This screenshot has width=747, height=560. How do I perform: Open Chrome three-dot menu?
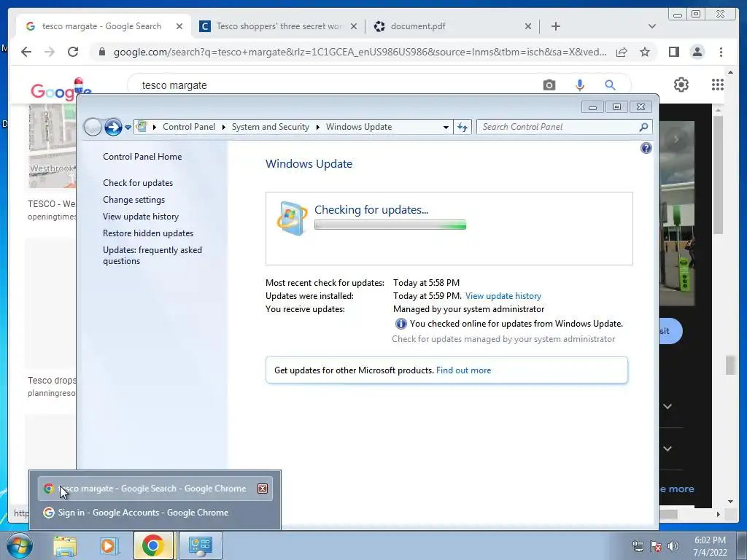click(721, 52)
